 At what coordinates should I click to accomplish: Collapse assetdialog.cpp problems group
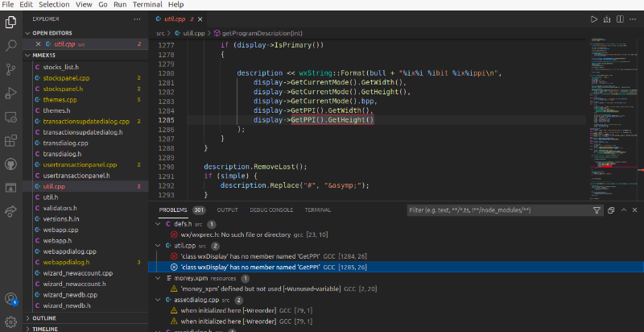pos(158,300)
